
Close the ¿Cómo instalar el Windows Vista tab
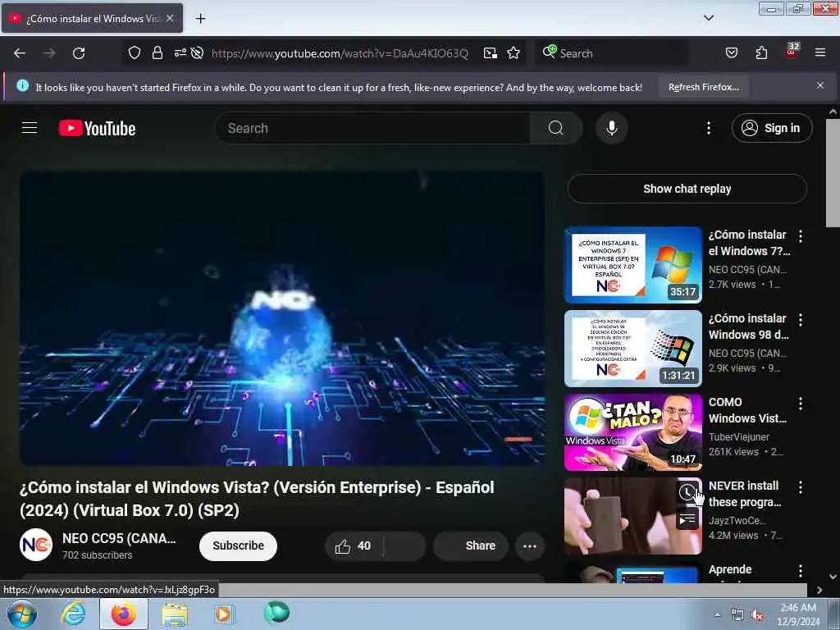click(x=170, y=18)
